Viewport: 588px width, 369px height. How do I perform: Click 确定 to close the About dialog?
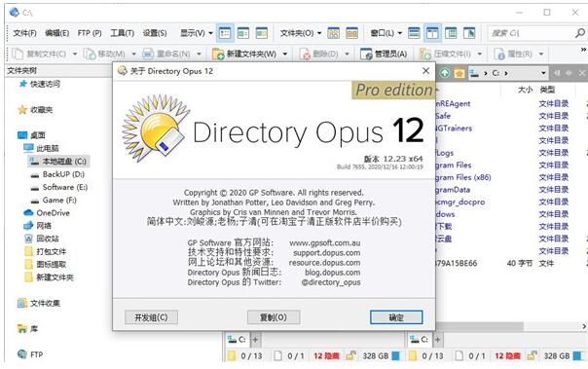coord(396,317)
